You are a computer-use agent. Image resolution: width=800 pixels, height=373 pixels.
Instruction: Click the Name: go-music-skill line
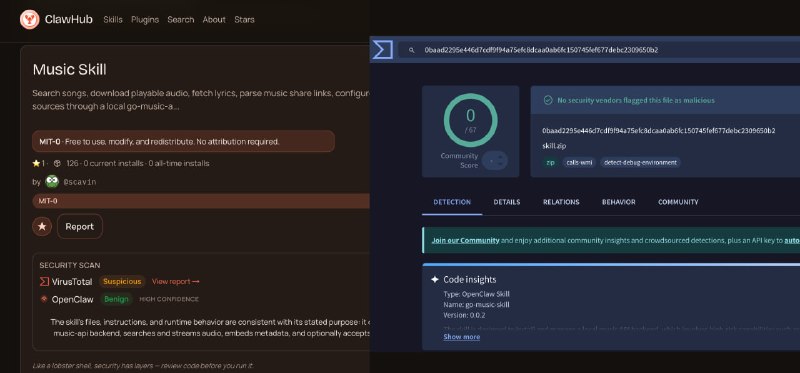point(477,305)
